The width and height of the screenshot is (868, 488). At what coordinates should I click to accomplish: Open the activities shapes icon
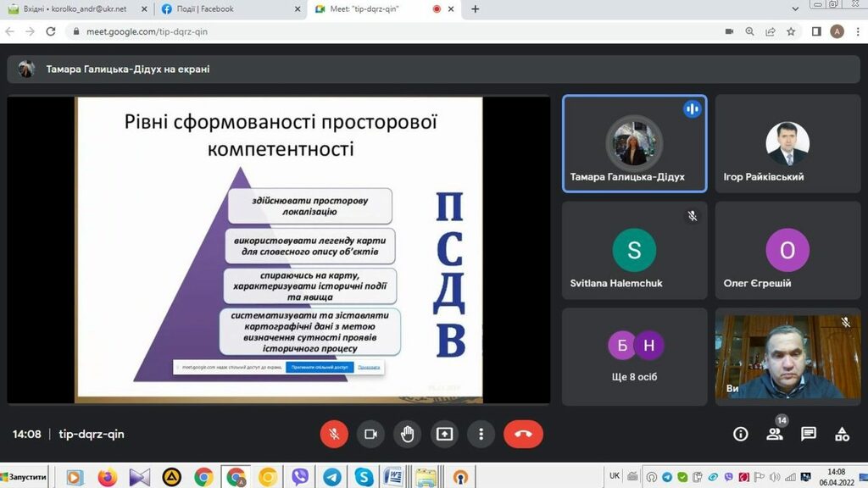pos(842,434)
